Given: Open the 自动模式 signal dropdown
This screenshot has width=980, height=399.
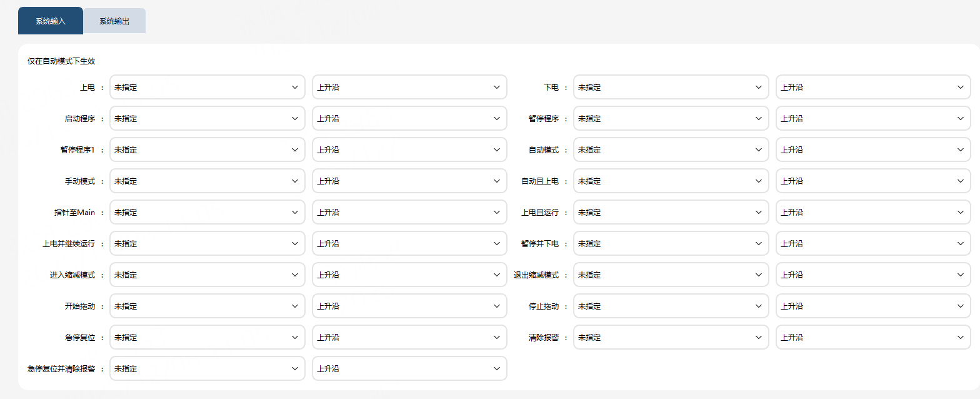Looking at the screenshot, I should pos(671,150).
